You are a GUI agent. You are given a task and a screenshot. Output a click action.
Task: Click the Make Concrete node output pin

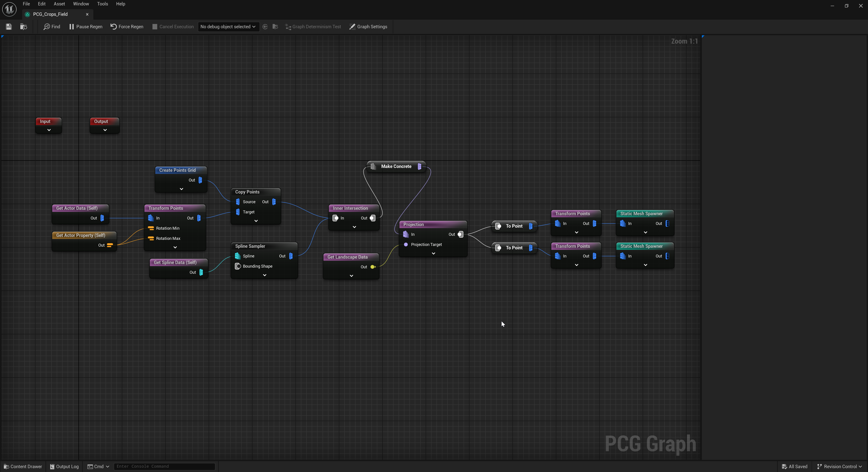click(420, 166)
